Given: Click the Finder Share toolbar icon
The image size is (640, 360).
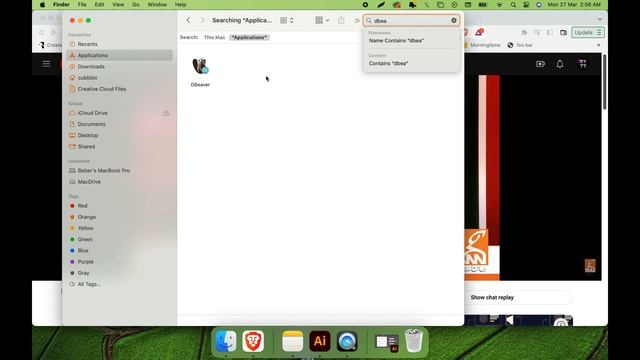Looking at the screenshot, I should point(341,20).
